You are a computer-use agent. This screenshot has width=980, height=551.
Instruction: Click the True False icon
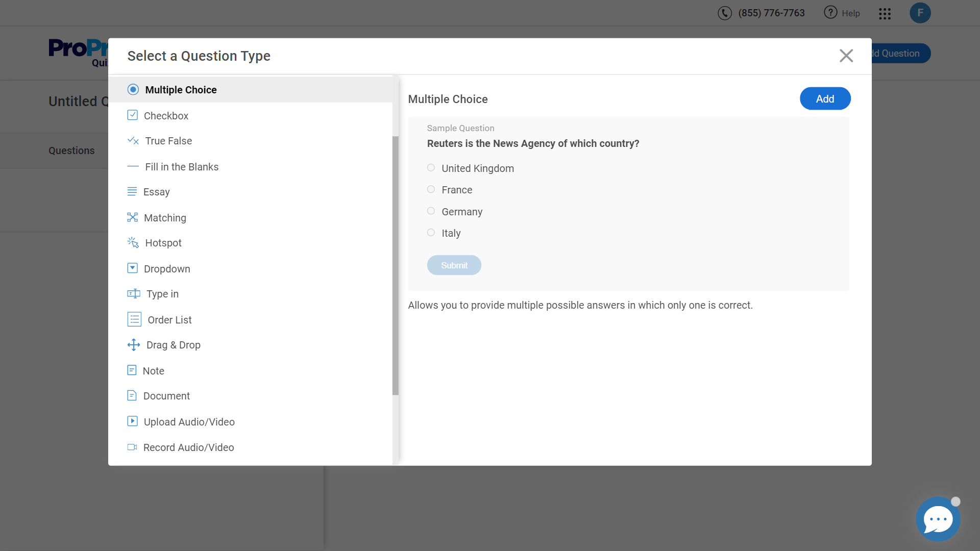(133, 141)
